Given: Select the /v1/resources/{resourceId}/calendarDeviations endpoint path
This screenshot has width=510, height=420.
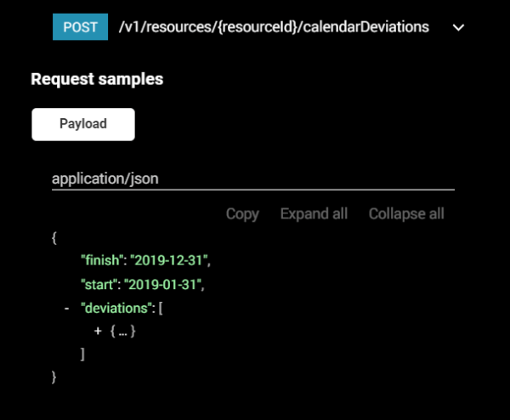Looking at the screenshot, I should coord(274,27).
